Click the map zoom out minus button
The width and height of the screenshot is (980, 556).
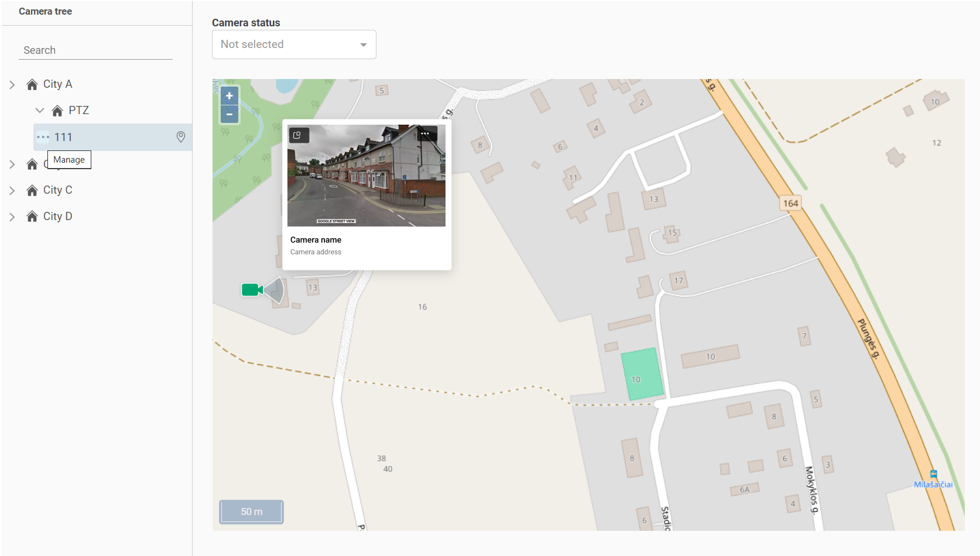click(x=229, y=115)
